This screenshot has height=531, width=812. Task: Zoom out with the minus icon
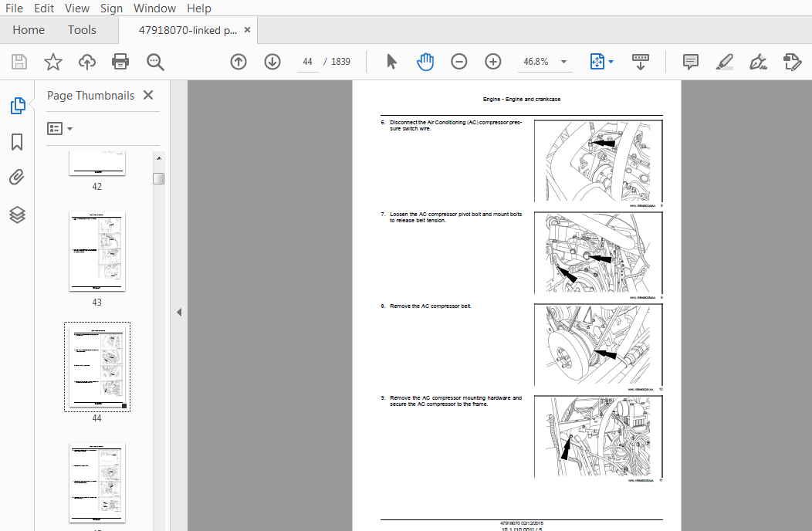coord(458,62)
